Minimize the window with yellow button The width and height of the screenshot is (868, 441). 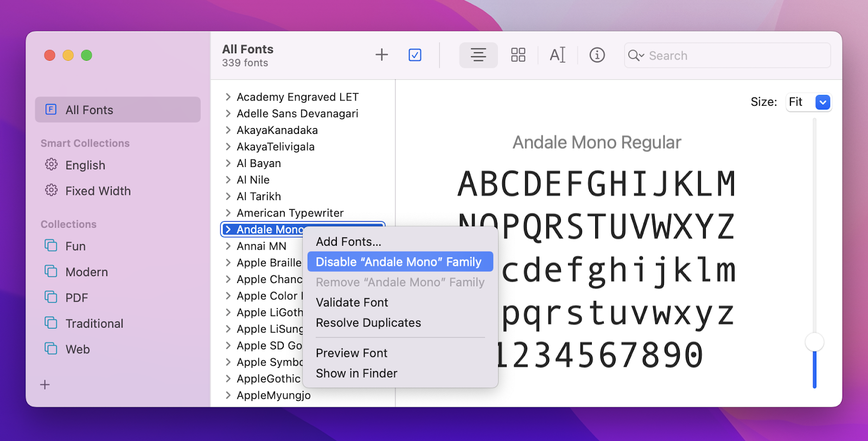[x=68, y=55]
